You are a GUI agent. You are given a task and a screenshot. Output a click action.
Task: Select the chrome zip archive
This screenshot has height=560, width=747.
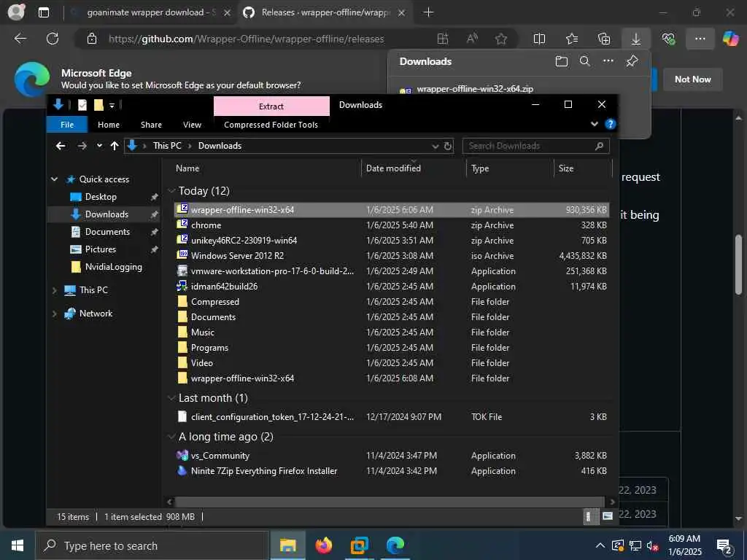coord(391,225)
